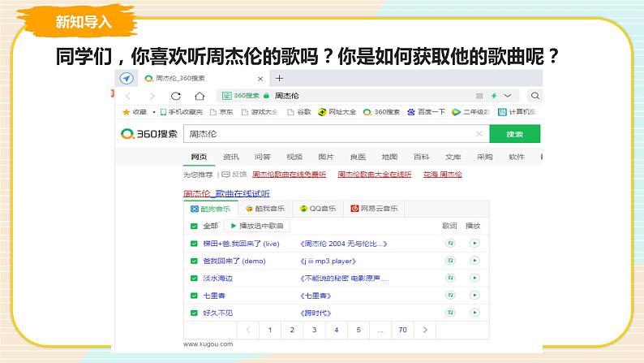Play the 淡水海边 song

474,278
